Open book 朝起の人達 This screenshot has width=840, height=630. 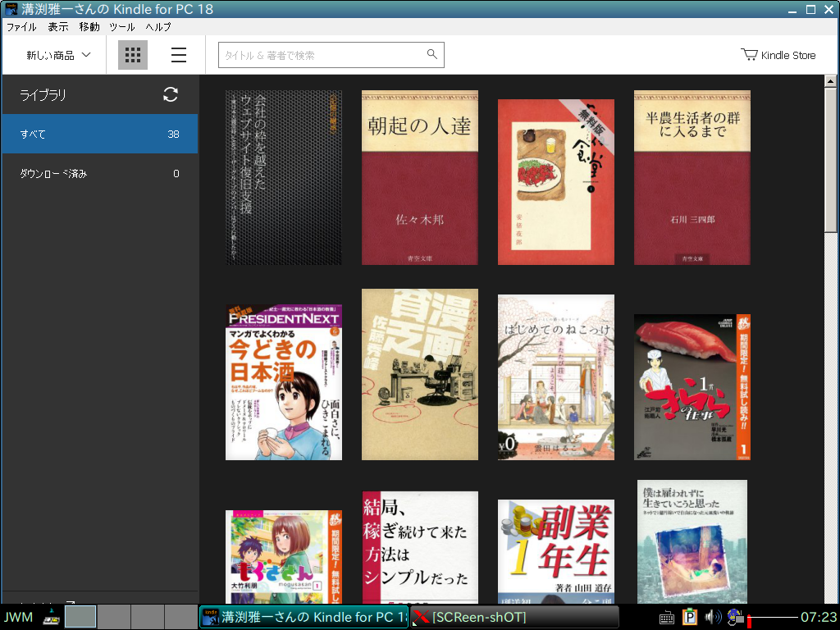(x=419, y=177)
